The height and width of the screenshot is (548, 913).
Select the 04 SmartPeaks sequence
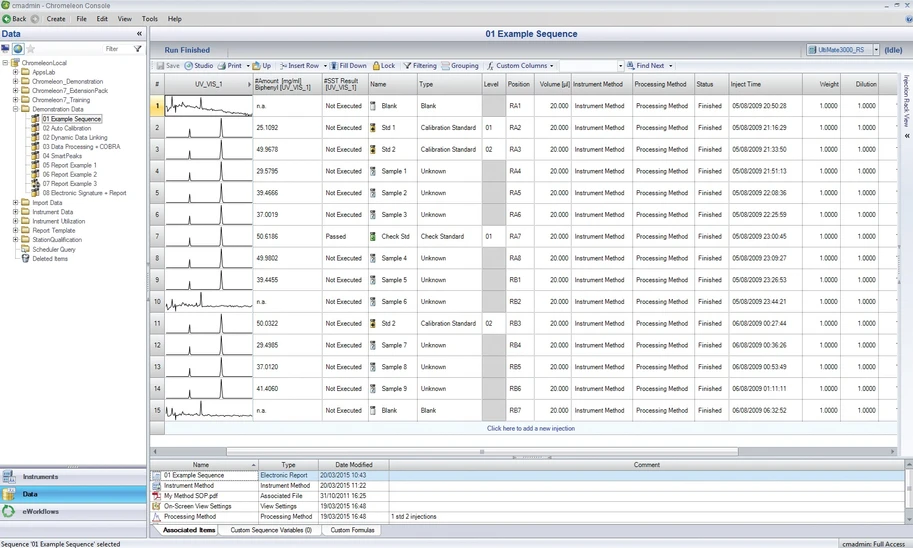(x=62, y=156)
